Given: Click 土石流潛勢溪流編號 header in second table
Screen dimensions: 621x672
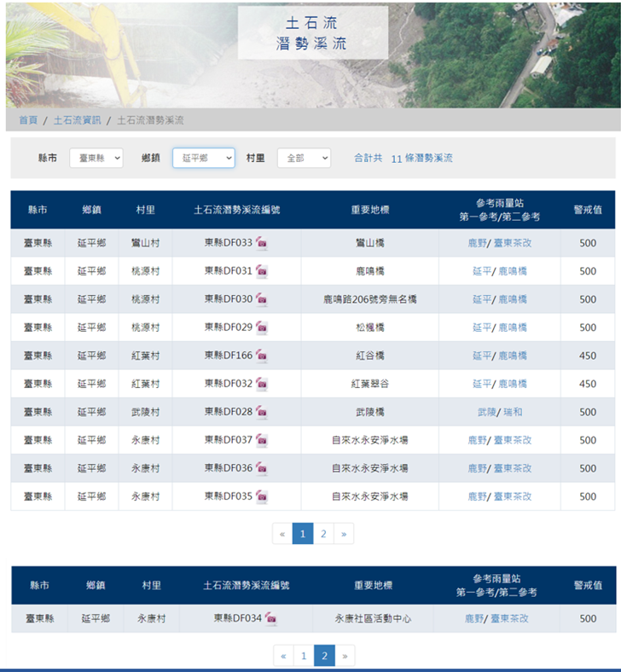Looking at the screenshot, I should click(x=246, y=585).
